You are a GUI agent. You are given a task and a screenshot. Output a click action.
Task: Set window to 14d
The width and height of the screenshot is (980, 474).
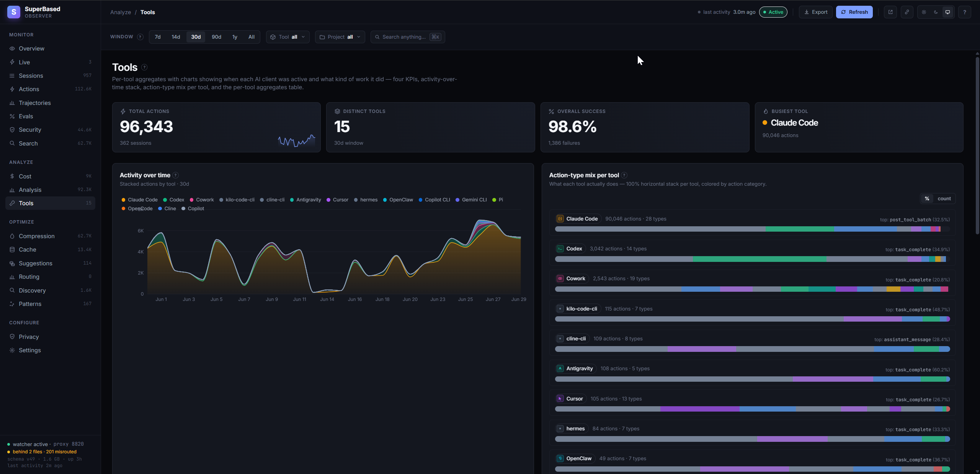(x=176, y=37)
